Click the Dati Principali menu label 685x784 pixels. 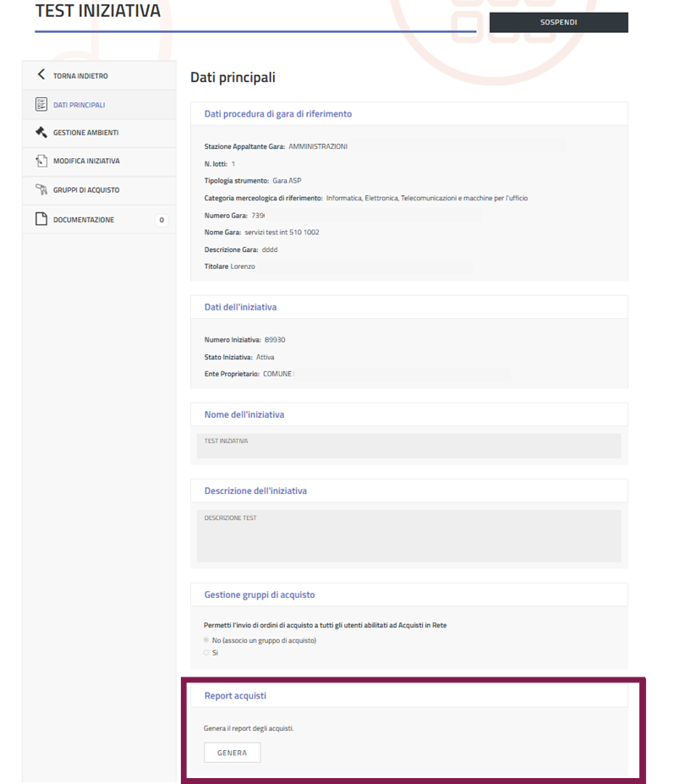point(79,105)
